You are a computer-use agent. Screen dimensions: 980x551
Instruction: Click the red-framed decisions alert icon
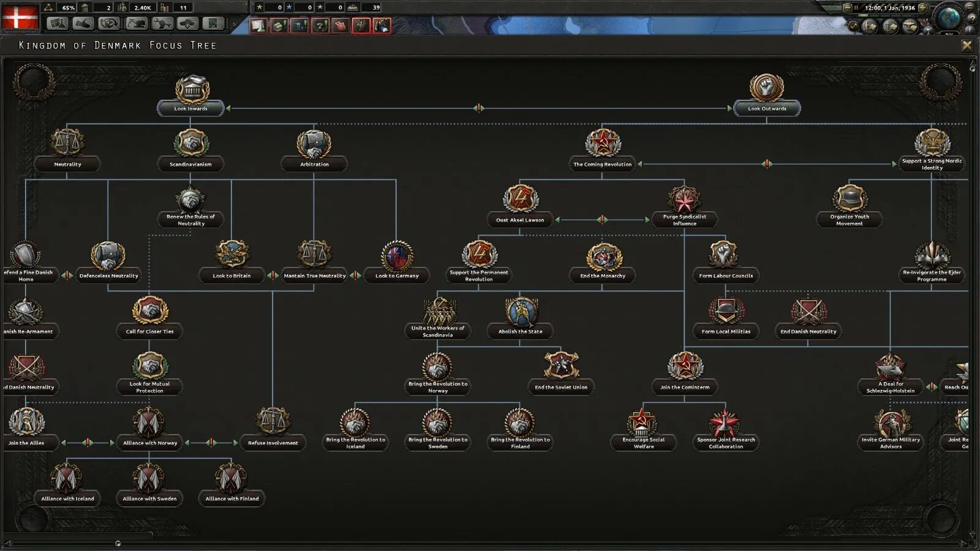tap(361, 26)
